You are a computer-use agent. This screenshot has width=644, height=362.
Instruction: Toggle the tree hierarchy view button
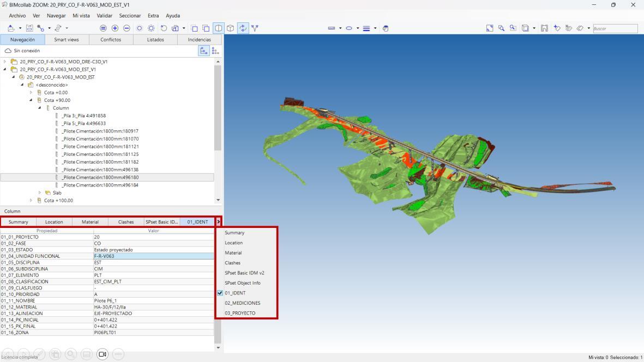(x=204, y=51)
